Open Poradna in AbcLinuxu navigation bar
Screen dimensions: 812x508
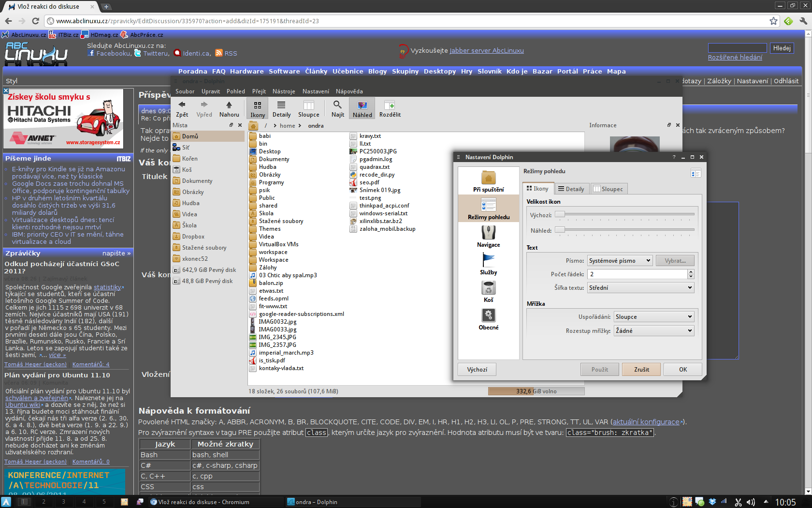192,71
